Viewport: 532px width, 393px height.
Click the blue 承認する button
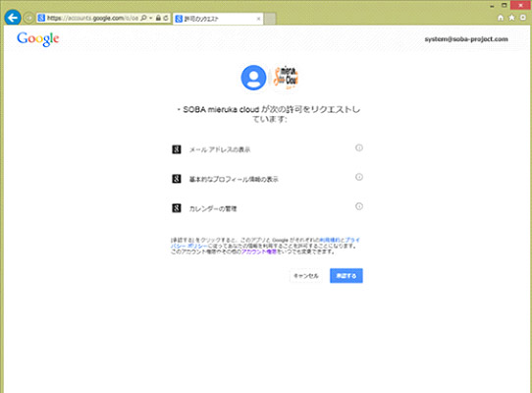(x=346, y=276)
